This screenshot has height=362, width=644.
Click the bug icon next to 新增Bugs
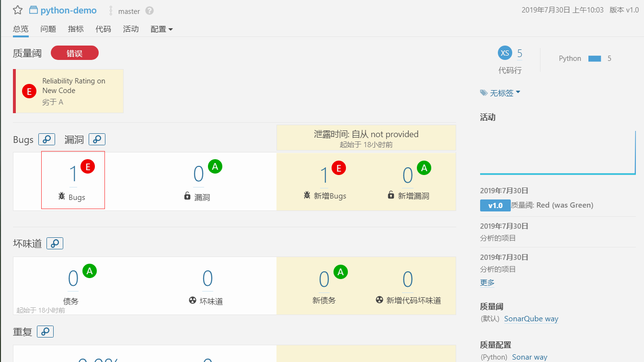tap(307, 195)
